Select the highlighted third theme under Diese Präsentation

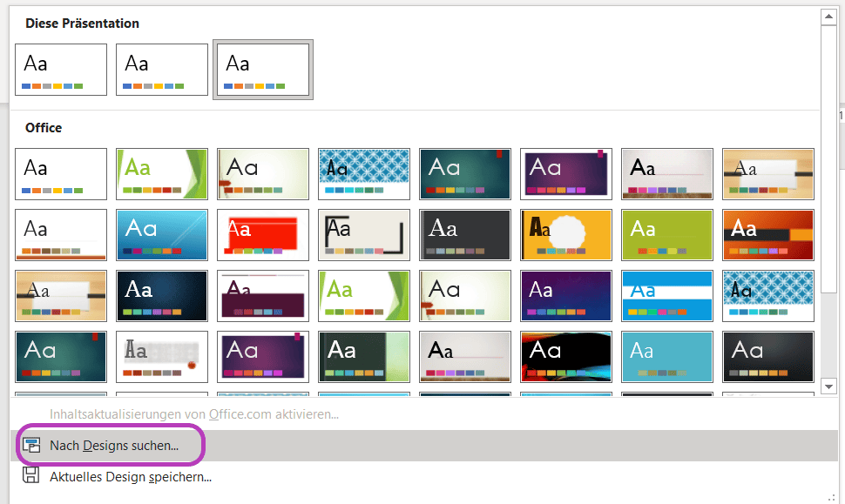tap(263, 70)
